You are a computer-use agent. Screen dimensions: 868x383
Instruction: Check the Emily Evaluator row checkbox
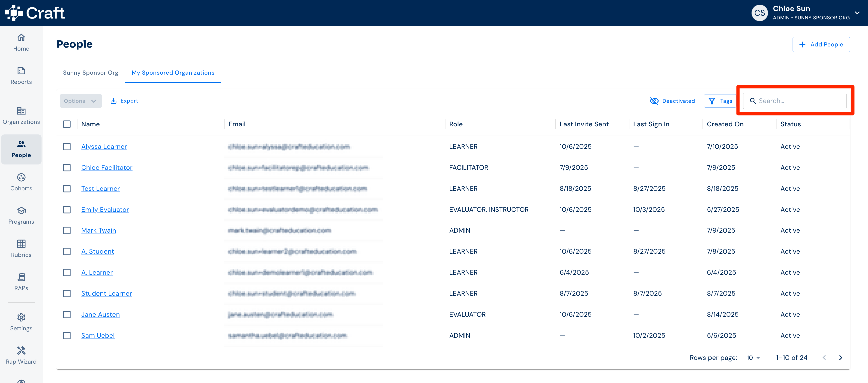(67, 210)
